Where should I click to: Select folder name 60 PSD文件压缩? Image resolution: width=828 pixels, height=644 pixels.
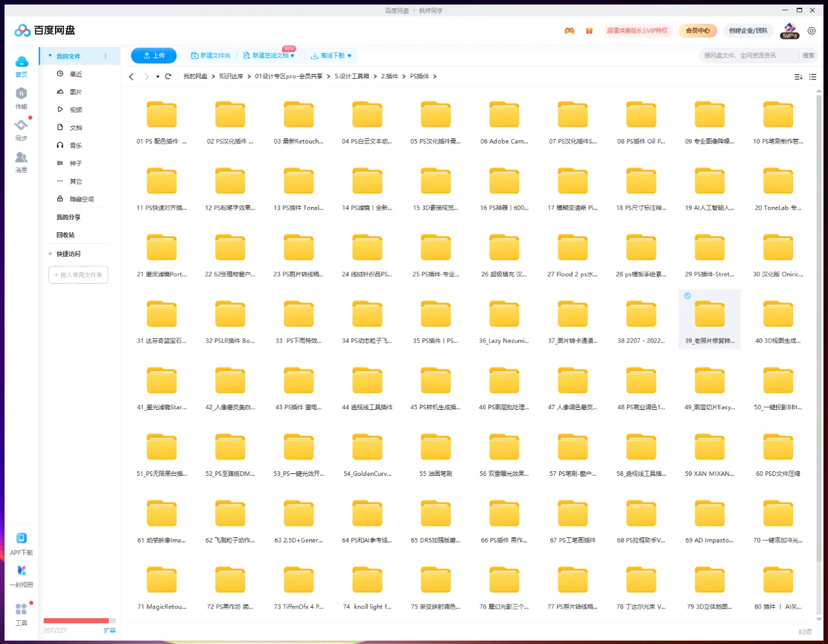(778, 474)
